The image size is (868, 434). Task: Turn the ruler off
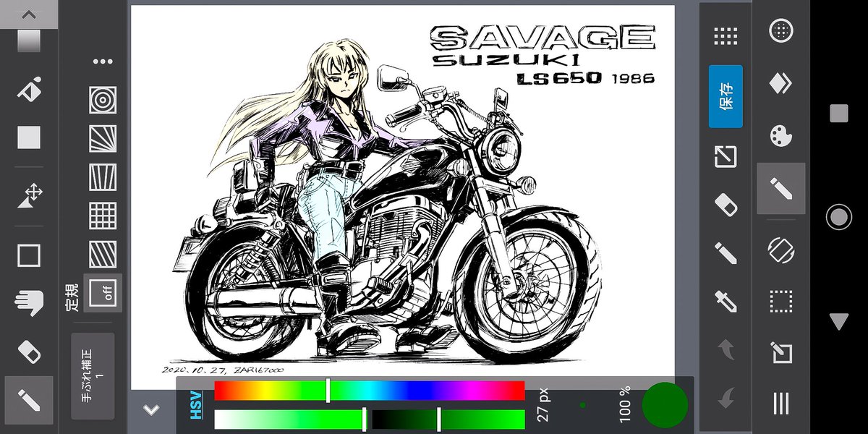[103, 293]
